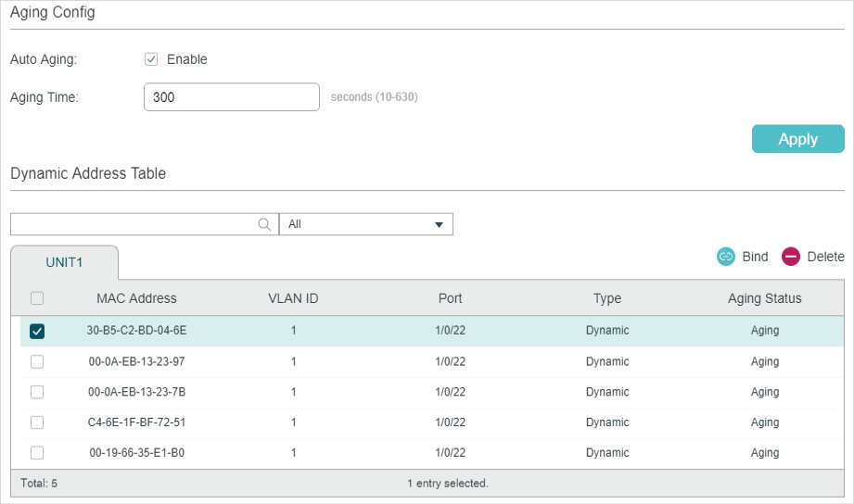
Task: Click the Aging Status column header
Action: coord(764,298)
